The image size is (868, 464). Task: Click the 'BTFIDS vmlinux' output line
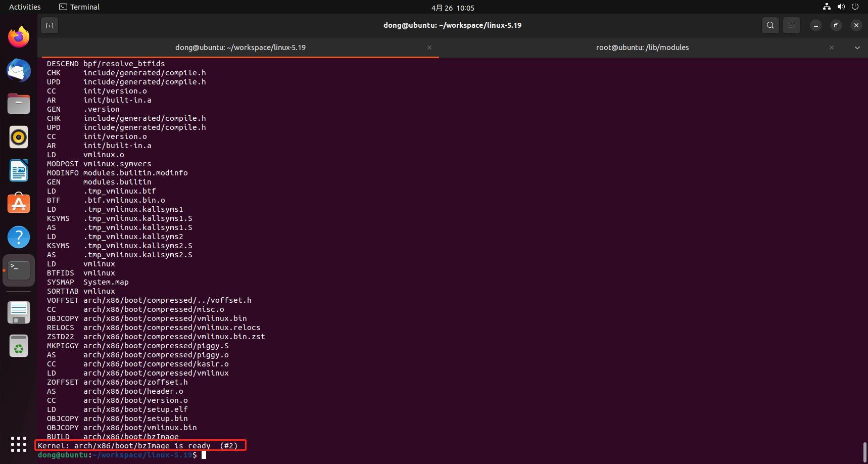point(81,273)
